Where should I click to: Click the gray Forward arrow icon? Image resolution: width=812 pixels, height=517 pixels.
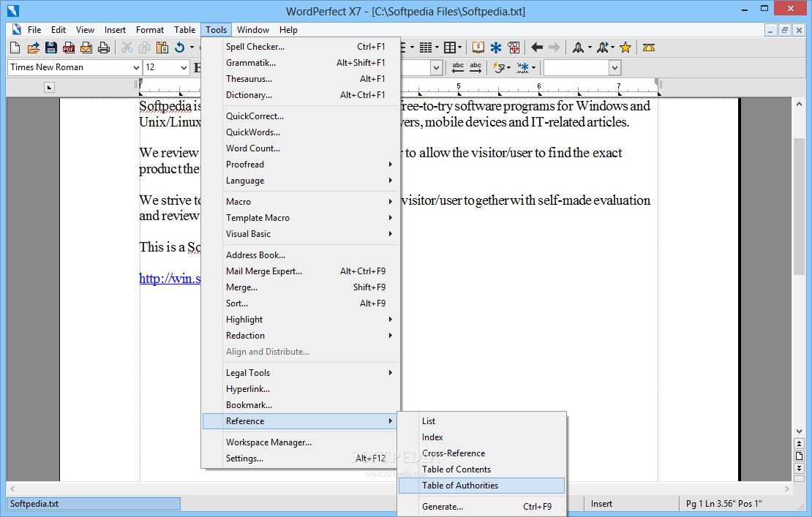tap(554, 48)
